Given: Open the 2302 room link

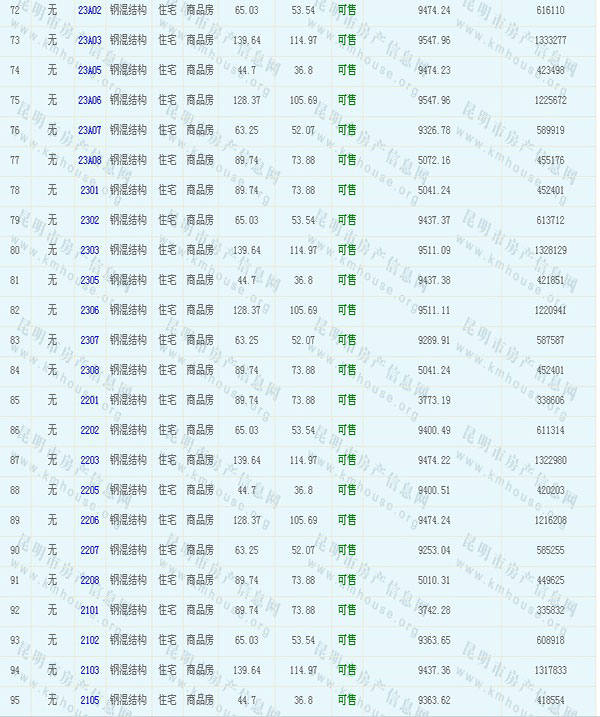Looking at the screenshot, I should pyautogui.click(x=89, y=220).
